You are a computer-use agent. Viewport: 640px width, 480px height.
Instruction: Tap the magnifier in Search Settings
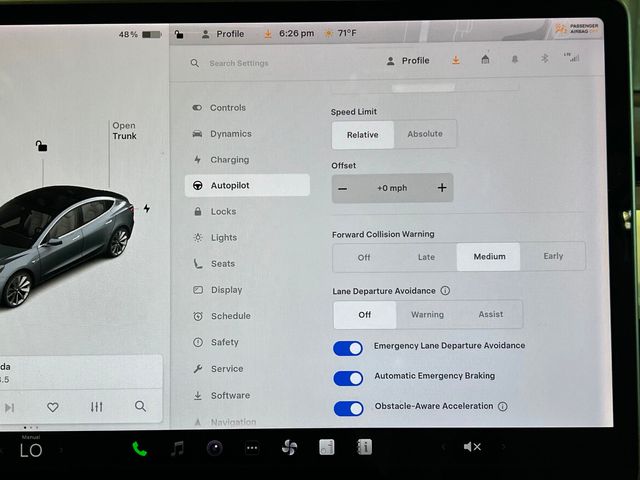(x=195, y=63)
